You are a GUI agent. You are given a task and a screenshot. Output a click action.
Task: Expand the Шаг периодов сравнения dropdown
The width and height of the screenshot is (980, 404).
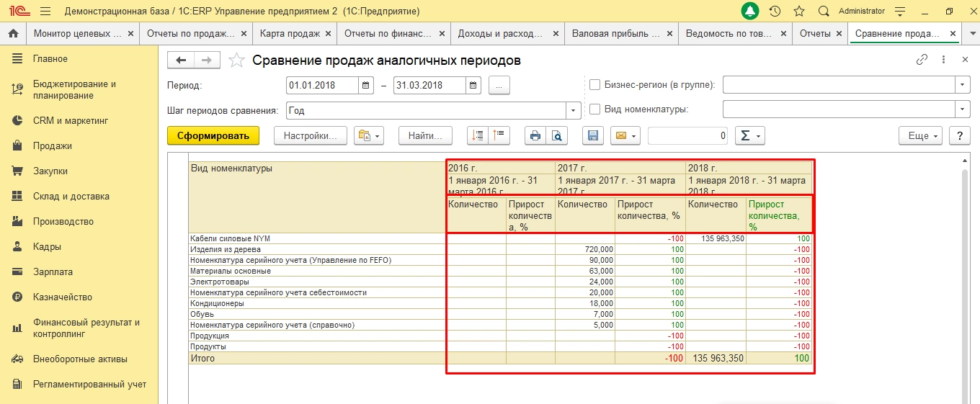click(574, 110)
